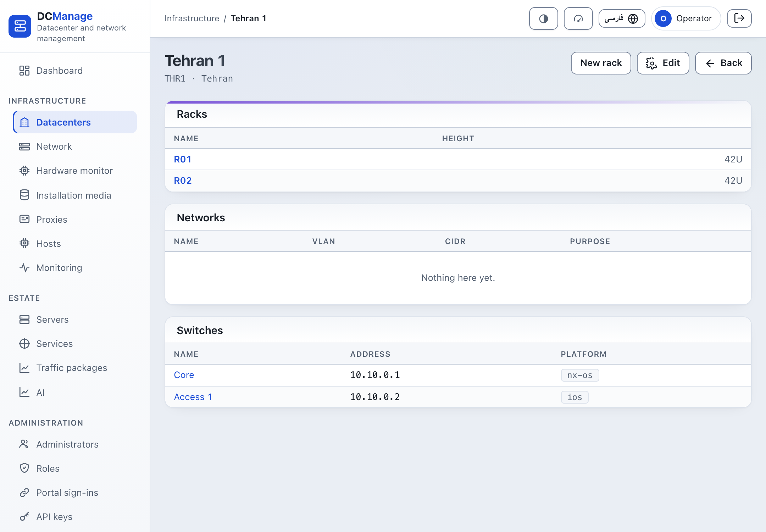Select Datacenters sidebar item

click(75, 122)
